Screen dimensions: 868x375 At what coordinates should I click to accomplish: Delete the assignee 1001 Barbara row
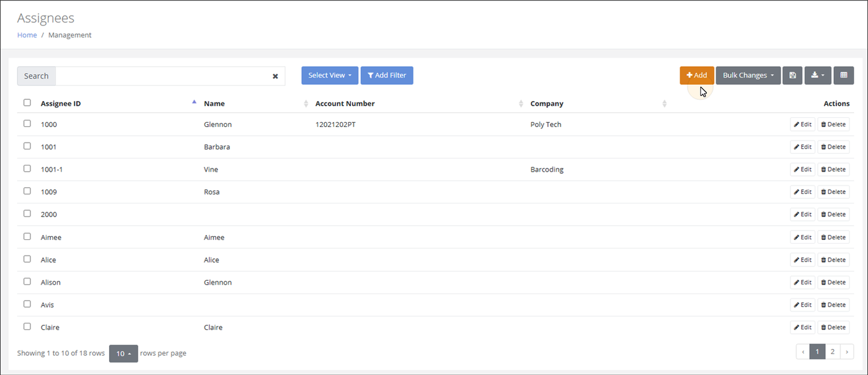point(833,147)
